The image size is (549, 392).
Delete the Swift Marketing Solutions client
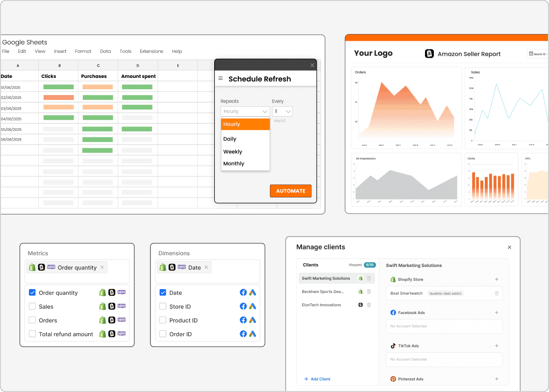coord(369,278)
